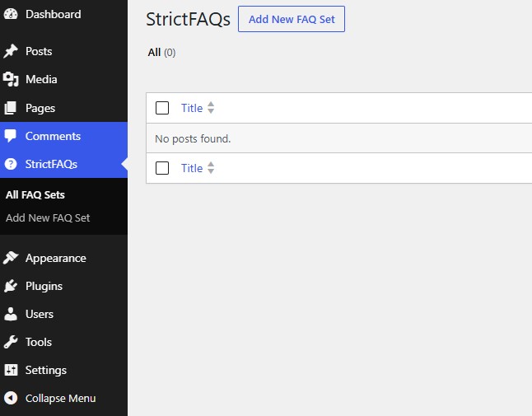The width and height of the screenshot is (532, 416).
Task: Sort by Title using footer sort arrows
Action: click(211, 167)
